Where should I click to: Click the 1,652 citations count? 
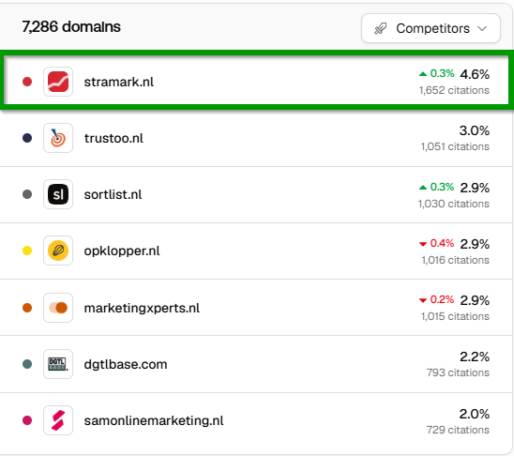[x=454, y=90]
